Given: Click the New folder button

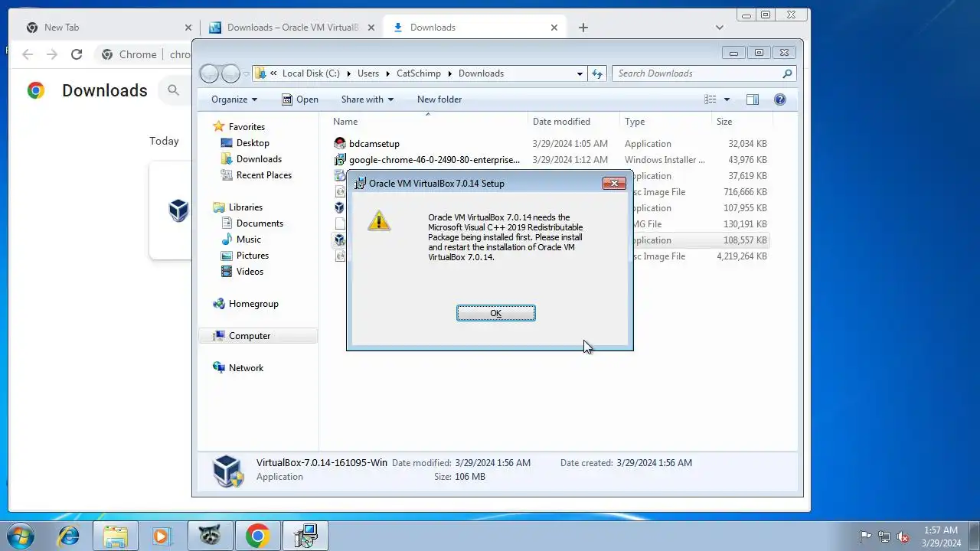Looking at the screenshot, I should (x=439, y=99).
